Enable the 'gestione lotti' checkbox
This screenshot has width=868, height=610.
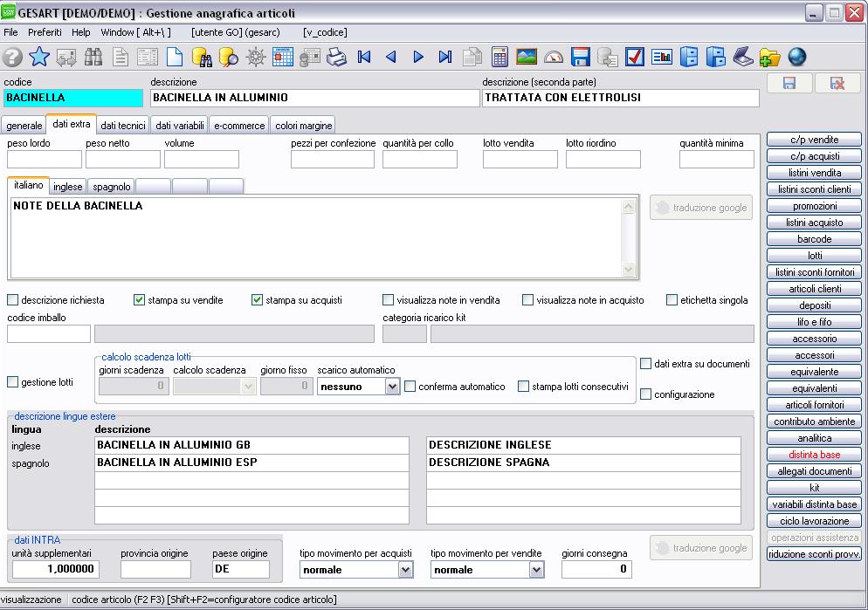(12, 382)
